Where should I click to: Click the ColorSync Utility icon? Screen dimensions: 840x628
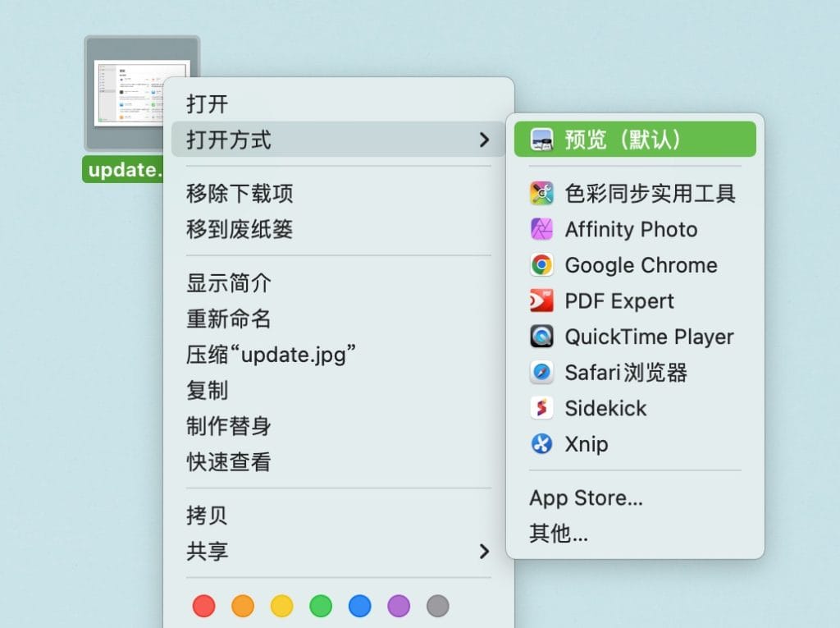point(541,193)
